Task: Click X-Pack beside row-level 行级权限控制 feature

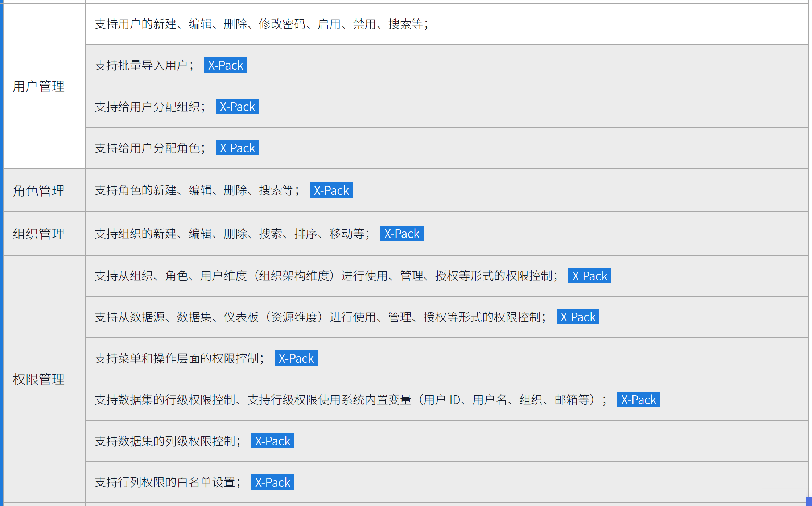Action: tap(639, 399)
